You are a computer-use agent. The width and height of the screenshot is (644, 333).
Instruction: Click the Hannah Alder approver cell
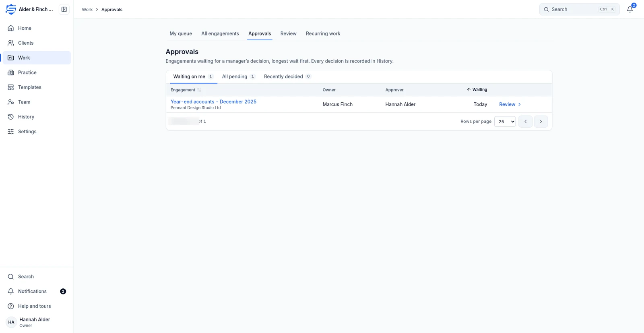pyautogui.click(x=400, y=104)
